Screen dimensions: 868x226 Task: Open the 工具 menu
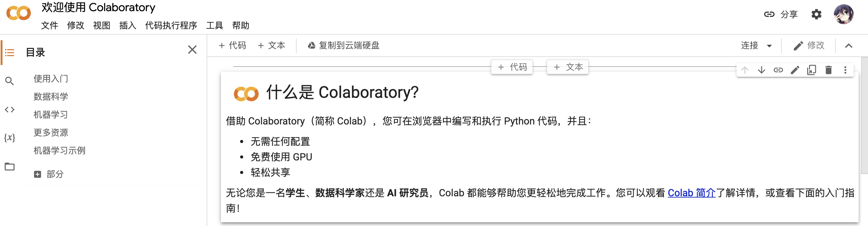click(214, 26)
